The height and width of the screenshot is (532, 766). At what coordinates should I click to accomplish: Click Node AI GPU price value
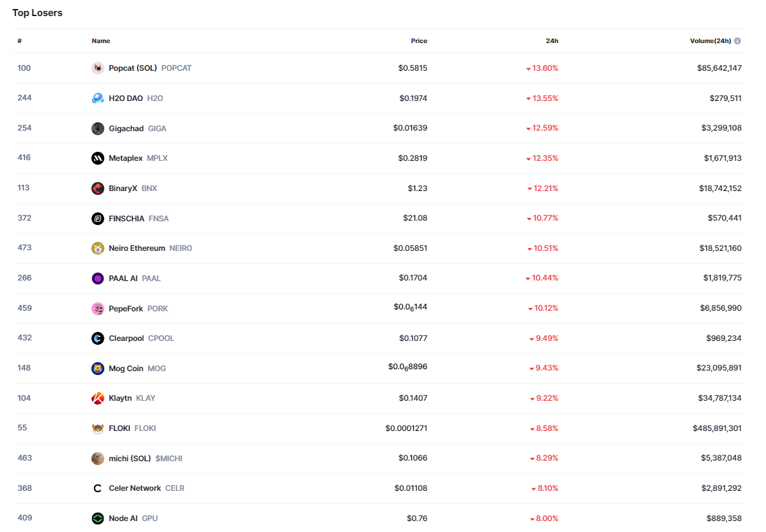[x=416, y=518]
